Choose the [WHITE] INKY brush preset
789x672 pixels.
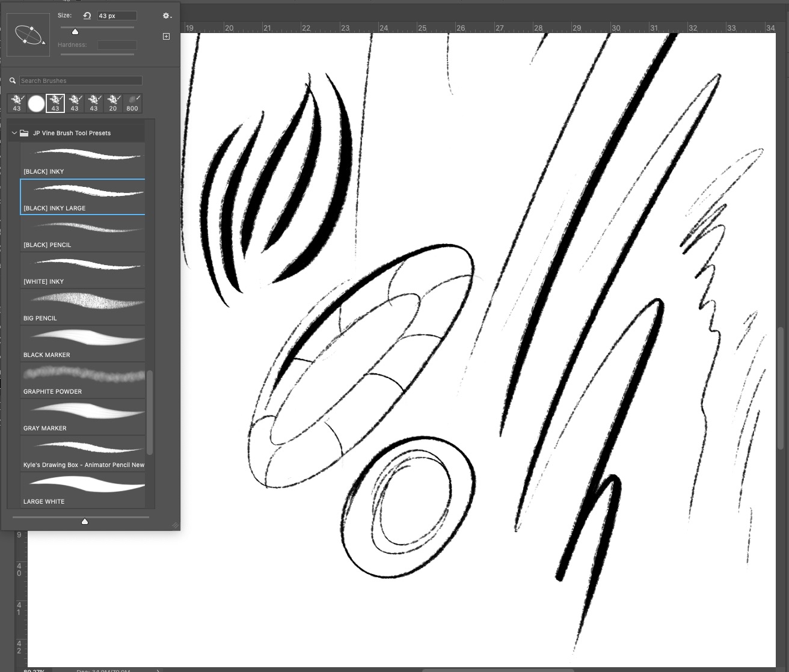[x=83, y=270]
